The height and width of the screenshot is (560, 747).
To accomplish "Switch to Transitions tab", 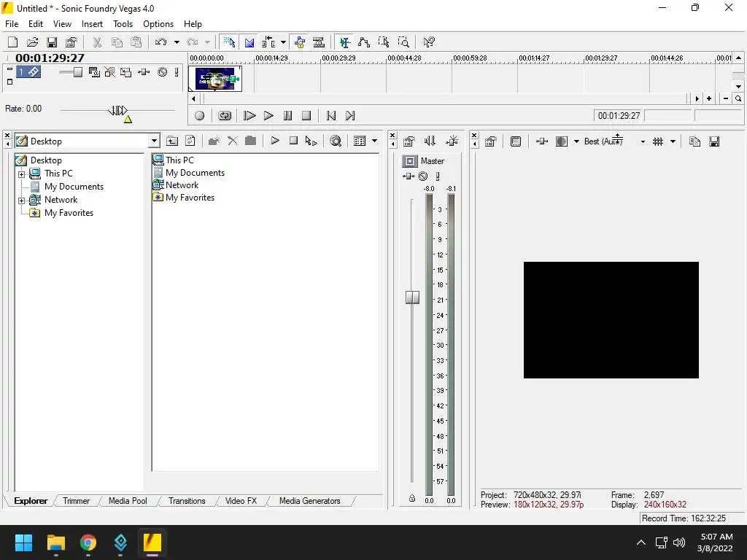I will [x=187, y=501].
